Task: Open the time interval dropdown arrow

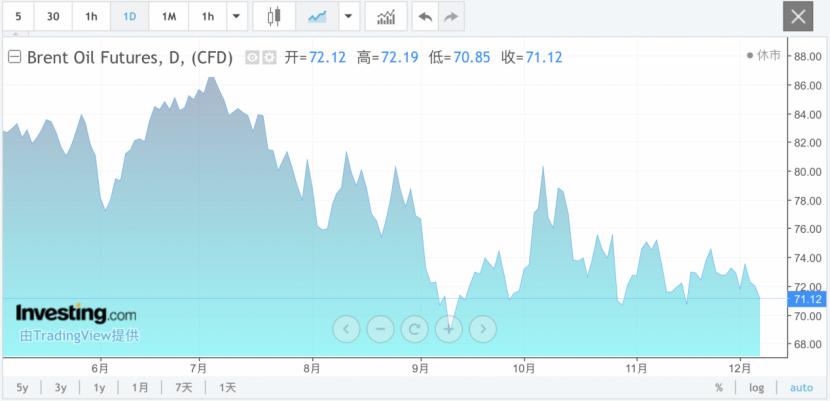Action: click(x=236, y=17)
